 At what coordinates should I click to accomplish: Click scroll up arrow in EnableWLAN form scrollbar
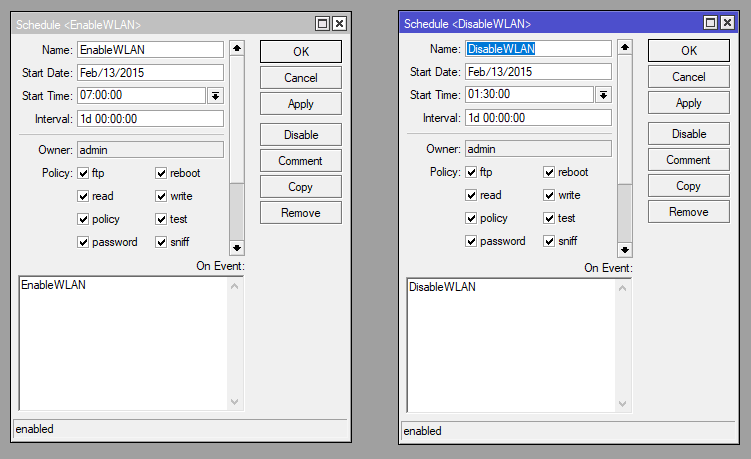point(237,48)
